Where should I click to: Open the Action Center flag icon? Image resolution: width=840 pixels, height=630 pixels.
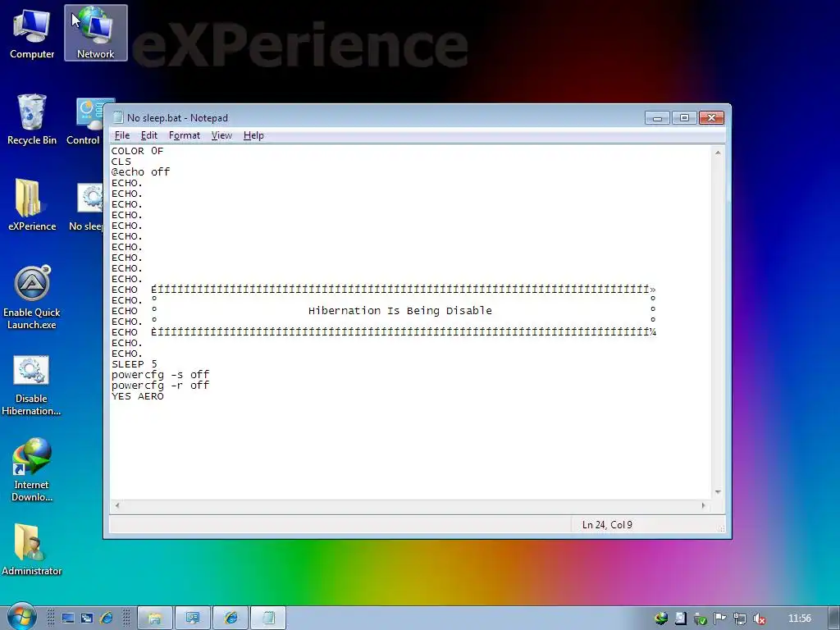(719, 619)
